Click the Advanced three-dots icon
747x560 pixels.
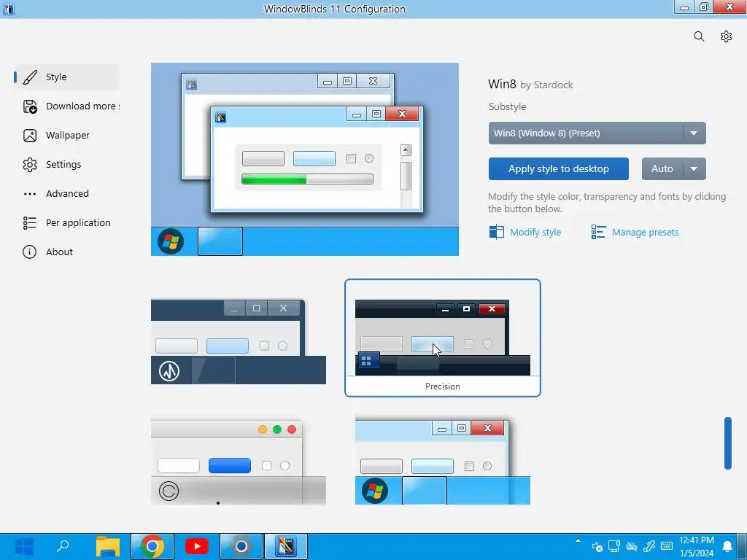[29, 194]
